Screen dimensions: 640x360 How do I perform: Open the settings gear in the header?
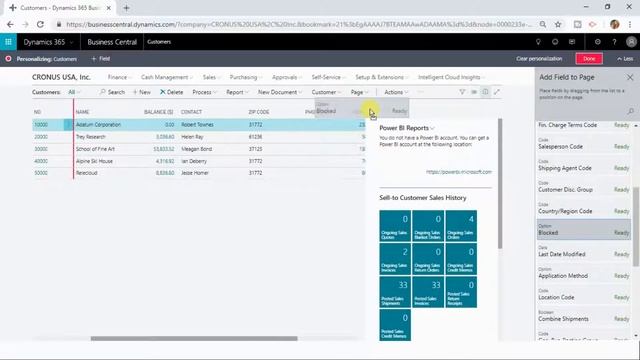[598, 42]
